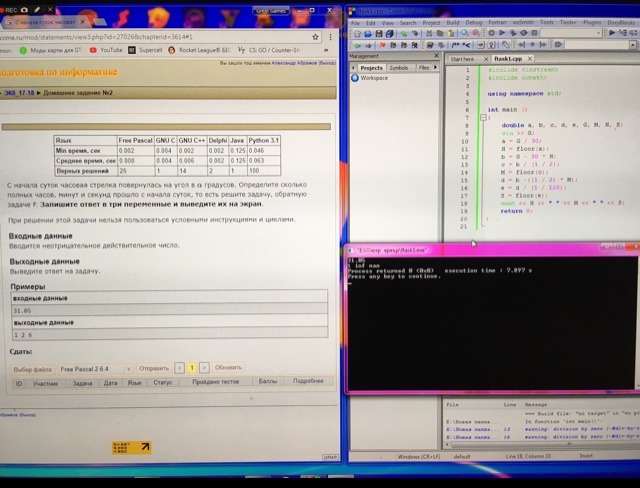Click the Обновить refresh button
The height and width of the screenshot is (488, 640).
point(229,368)
